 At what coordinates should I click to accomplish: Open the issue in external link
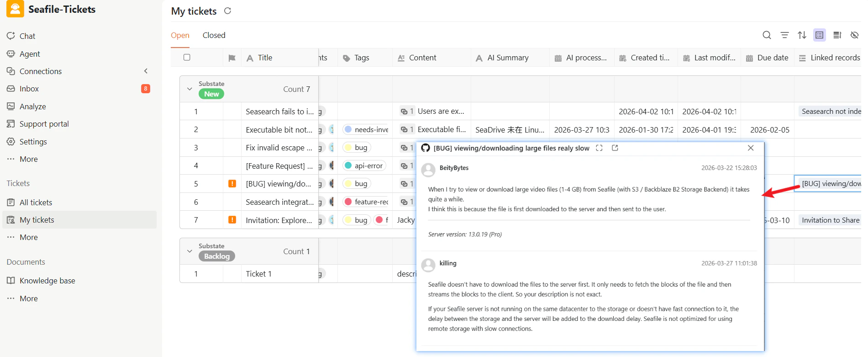click(615, 148)
